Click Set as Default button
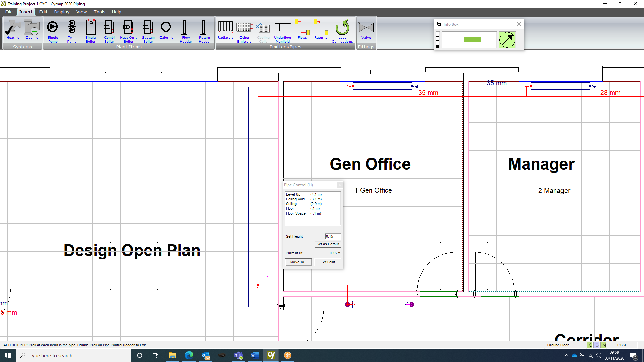644x362 pixels. (328, 244)
